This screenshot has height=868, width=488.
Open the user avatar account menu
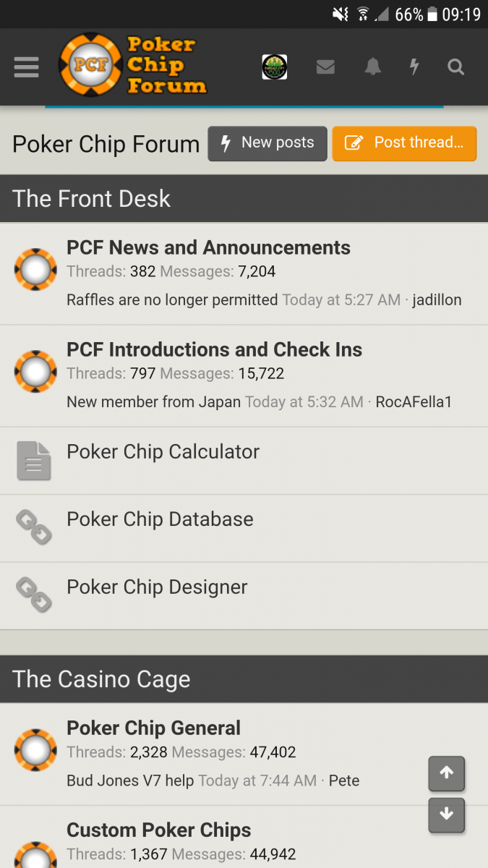point(274,67)
